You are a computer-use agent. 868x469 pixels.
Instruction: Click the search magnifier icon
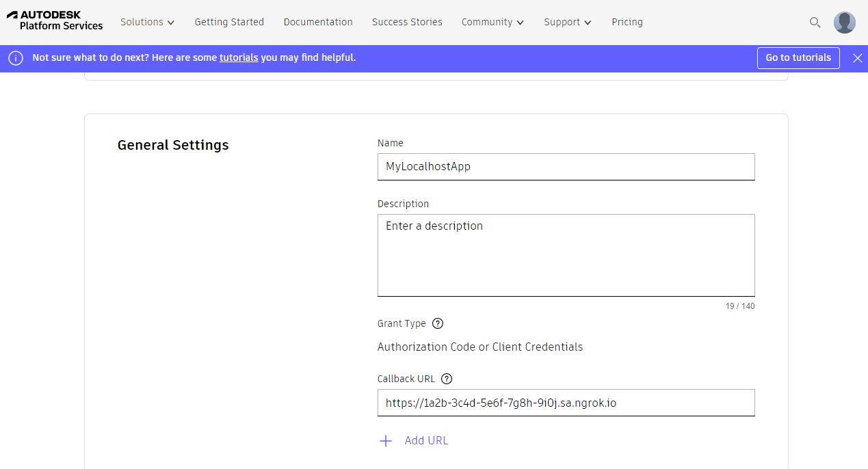coord(815,22)
